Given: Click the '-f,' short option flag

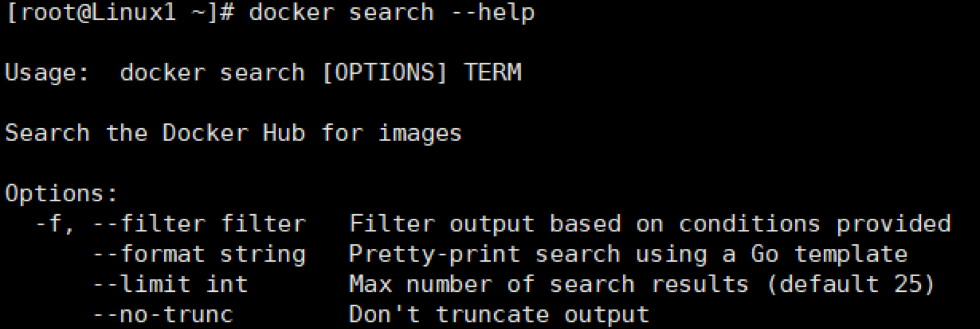Looking at the screenshot, I should 55,224.
